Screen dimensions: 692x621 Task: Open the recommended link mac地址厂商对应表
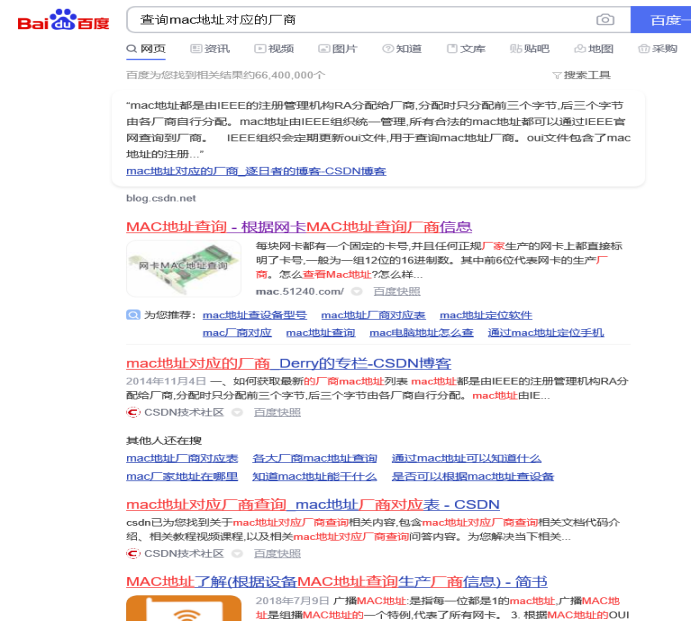tap(373, 315)
